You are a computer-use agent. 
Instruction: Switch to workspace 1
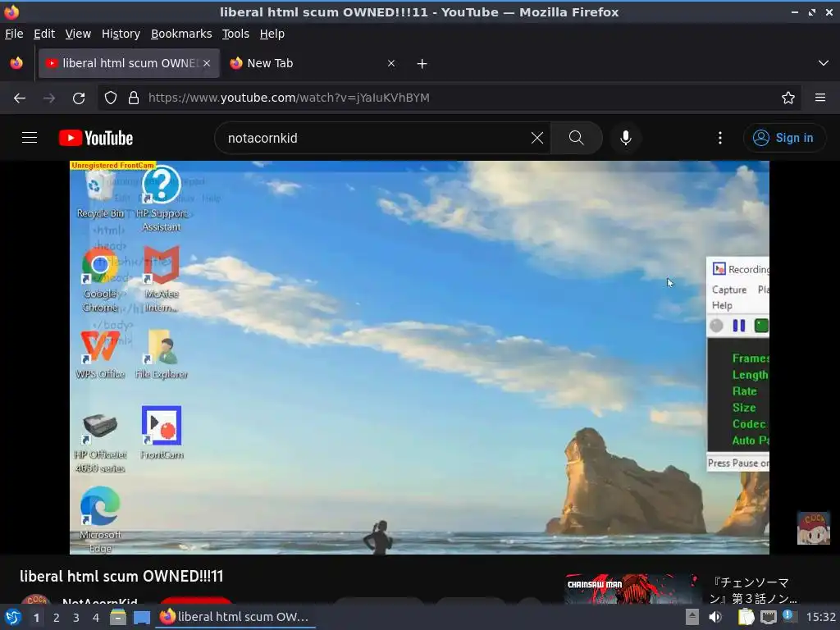click(x=36, y=617)
